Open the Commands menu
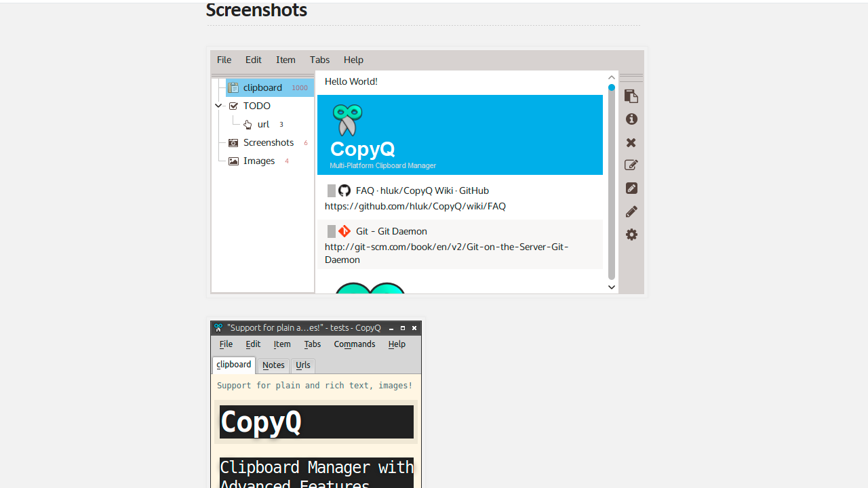868x488 pixels. tap(354, 344)
